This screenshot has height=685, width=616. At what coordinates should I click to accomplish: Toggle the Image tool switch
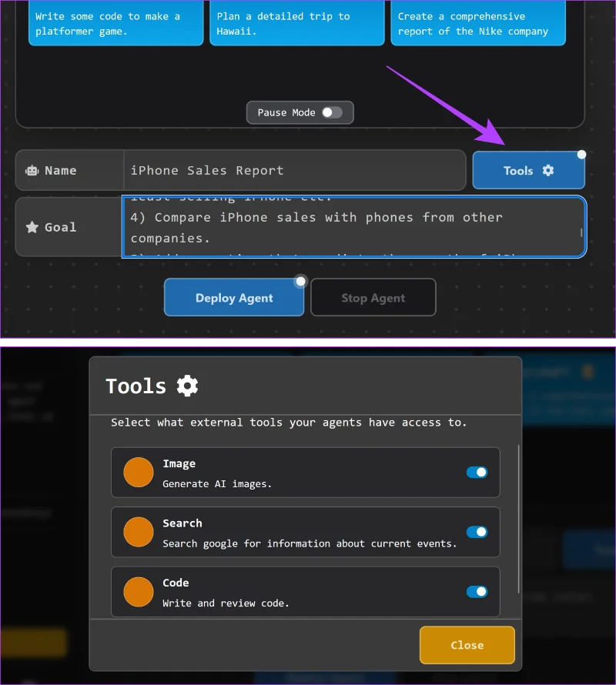click(x=477, y=473)
